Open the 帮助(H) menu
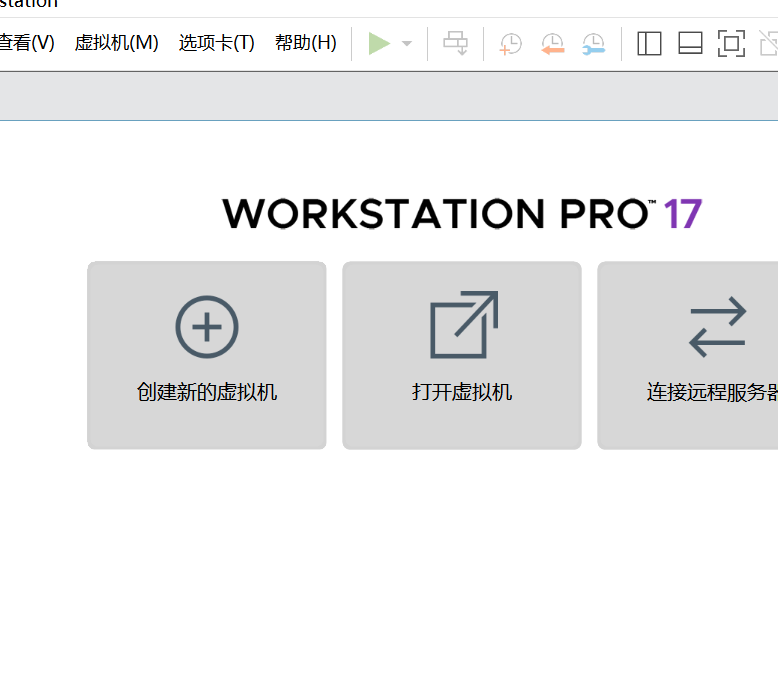Screen dimensions: 778x678 coord(306,43)
